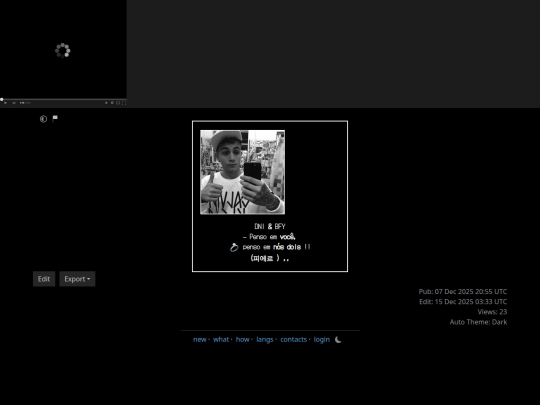This screenshot has height=405, width=540.
Task: Click the 'Views: 23' text
Action: click(x=492, y=312)
